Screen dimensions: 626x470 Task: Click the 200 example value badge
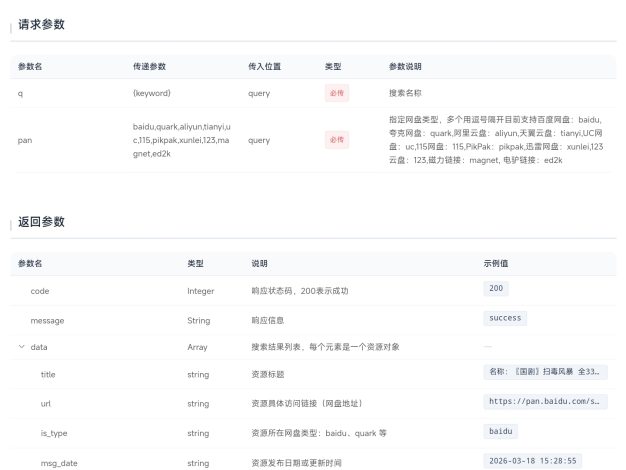[x=496, y=288]
